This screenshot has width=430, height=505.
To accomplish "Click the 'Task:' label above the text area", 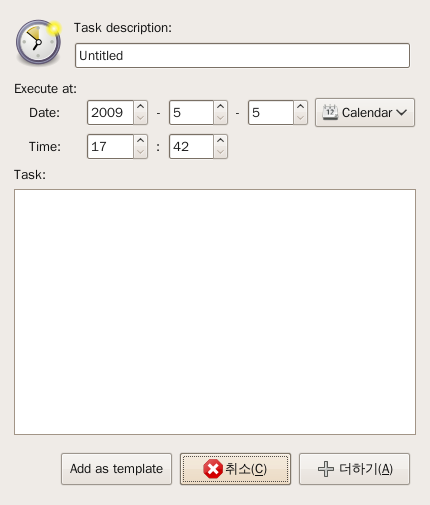I will coord(30,175).
